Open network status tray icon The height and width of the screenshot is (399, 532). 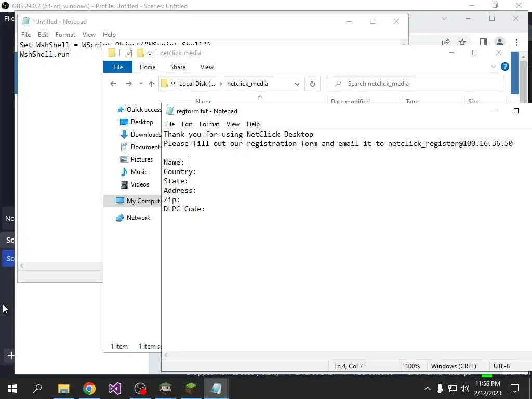(453, 389)
